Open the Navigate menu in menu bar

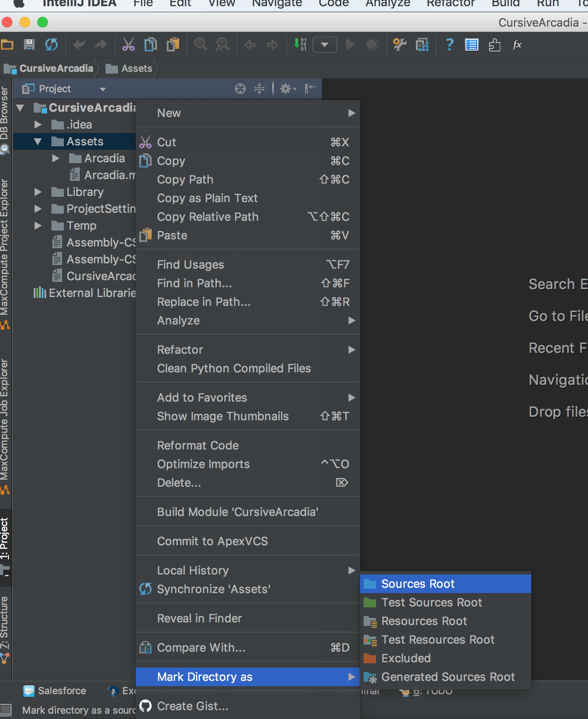(x=277, y=4)
